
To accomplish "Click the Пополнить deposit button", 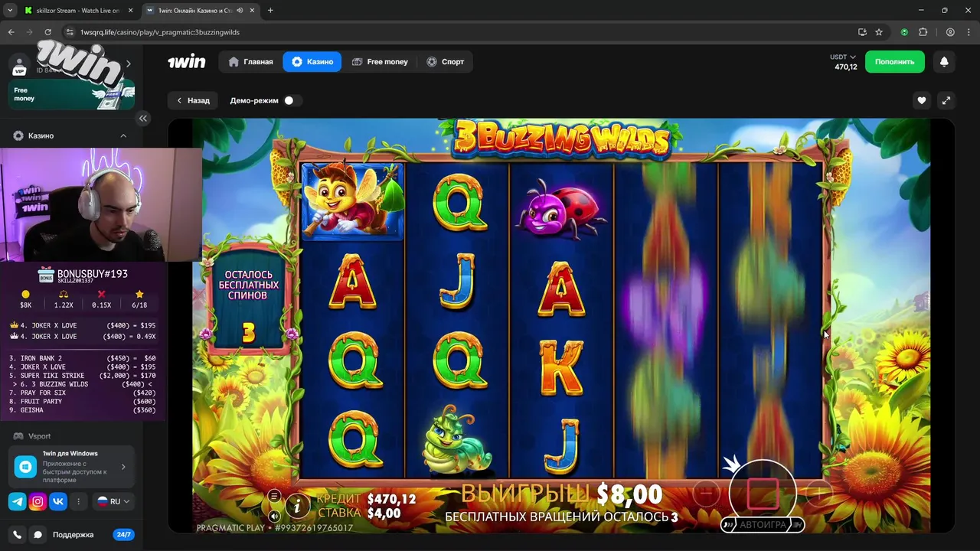I will [894, 62].
